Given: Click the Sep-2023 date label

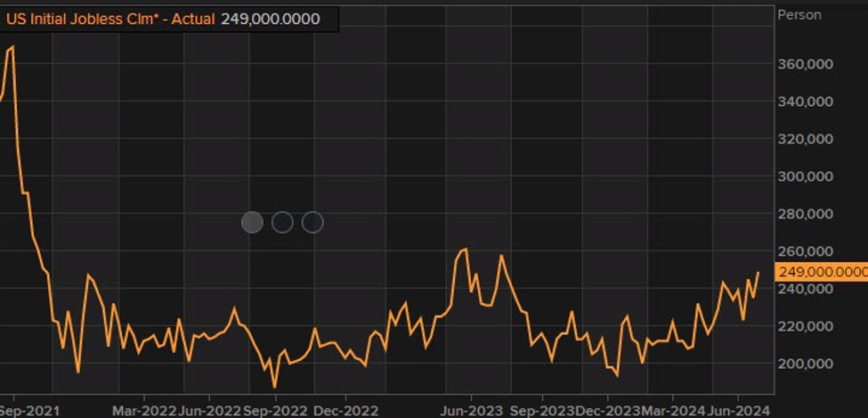Looking at the screenshot, I should (x=542, y=412).
